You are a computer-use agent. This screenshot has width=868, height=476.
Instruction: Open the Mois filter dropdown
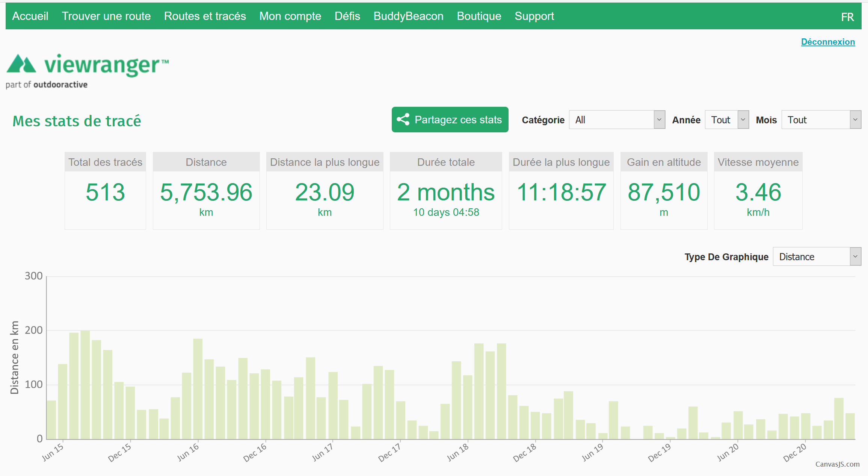(821, 120)
